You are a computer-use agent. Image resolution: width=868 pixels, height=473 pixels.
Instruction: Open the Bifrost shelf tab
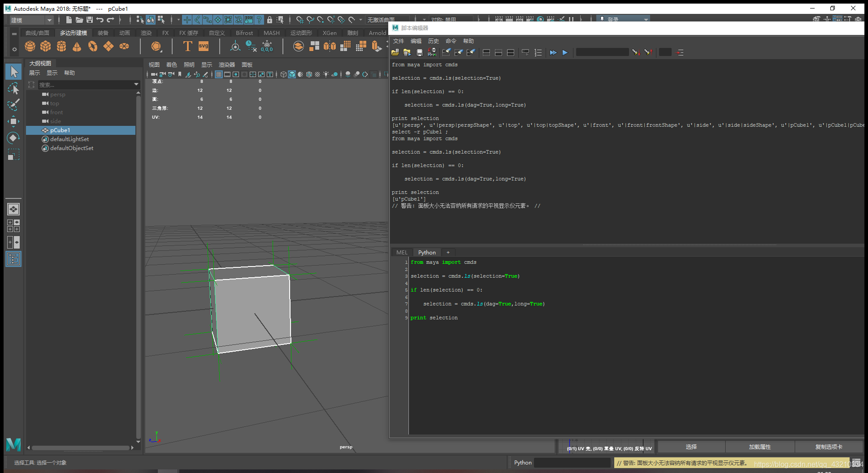[x=244, y=32]
